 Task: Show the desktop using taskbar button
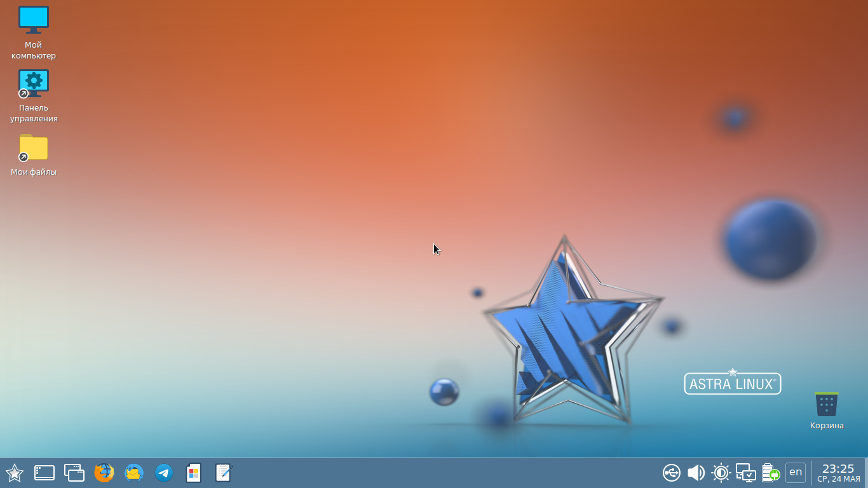pos(43,473)
